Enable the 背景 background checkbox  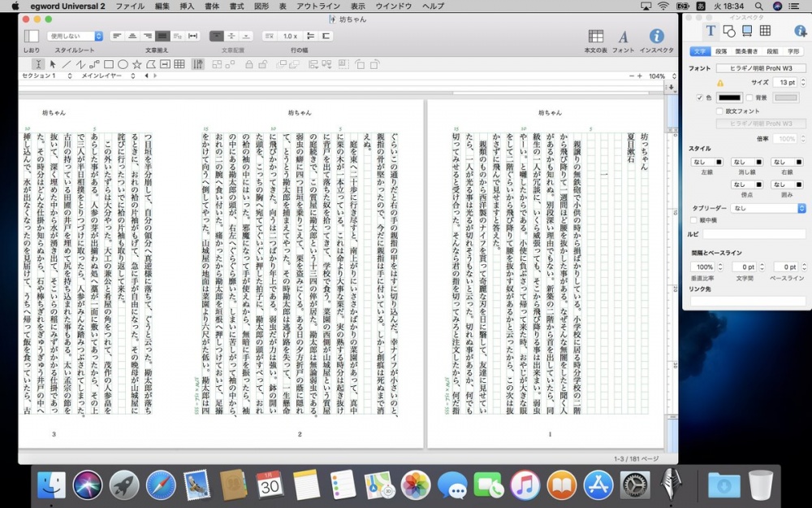(749, 98)
